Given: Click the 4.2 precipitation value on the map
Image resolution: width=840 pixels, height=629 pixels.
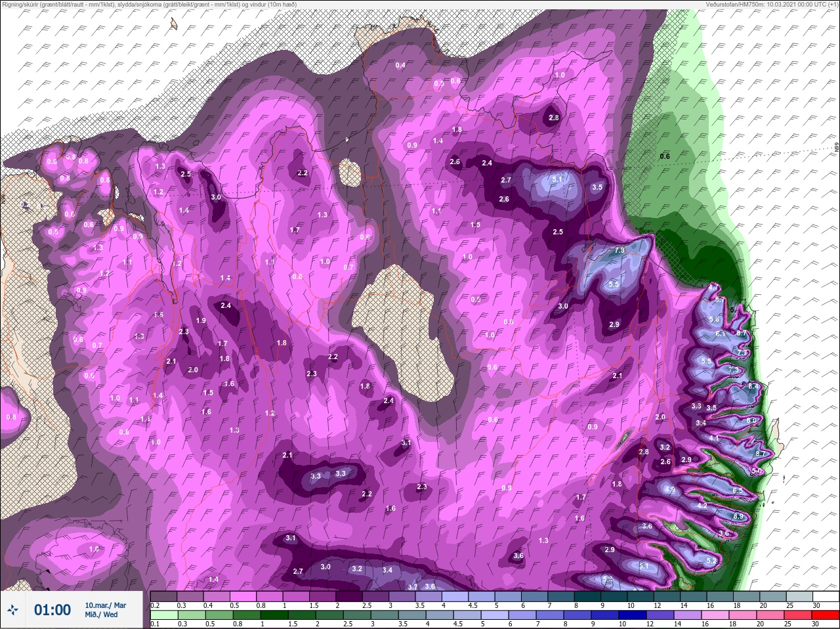Looking at the screenshot, I should (x=702, y=506).
